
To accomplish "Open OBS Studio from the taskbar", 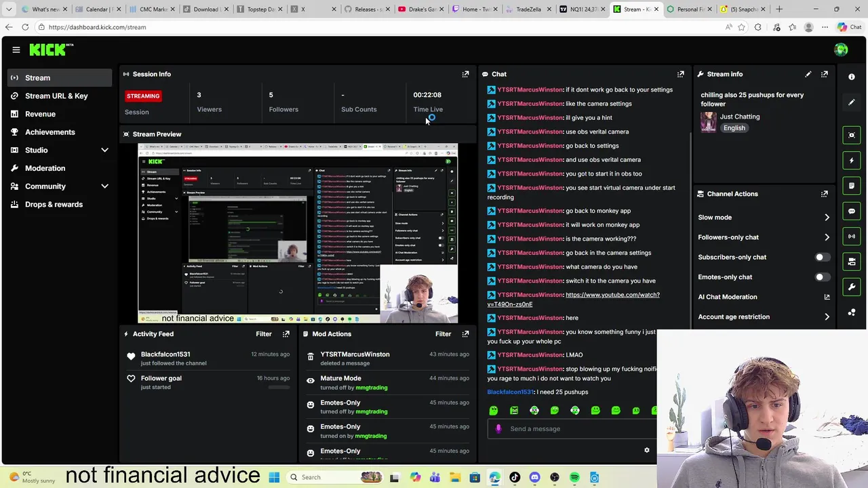I will [555, 477].
